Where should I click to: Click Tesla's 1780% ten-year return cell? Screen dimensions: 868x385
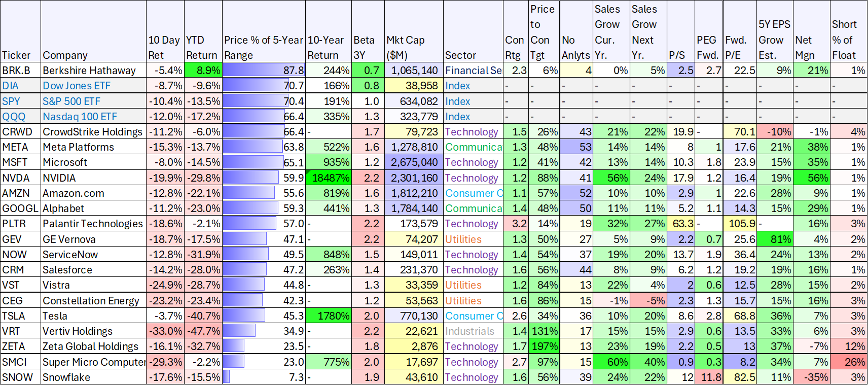coord(329,316)
